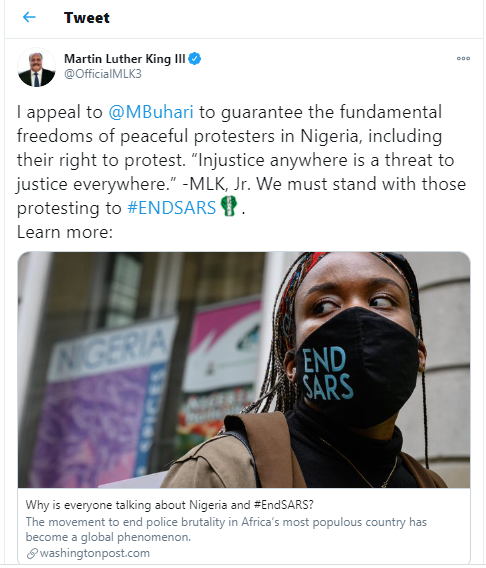Click the article description about police brutality
The height and width of the screenshot is (568, 486).
(226, 529)
